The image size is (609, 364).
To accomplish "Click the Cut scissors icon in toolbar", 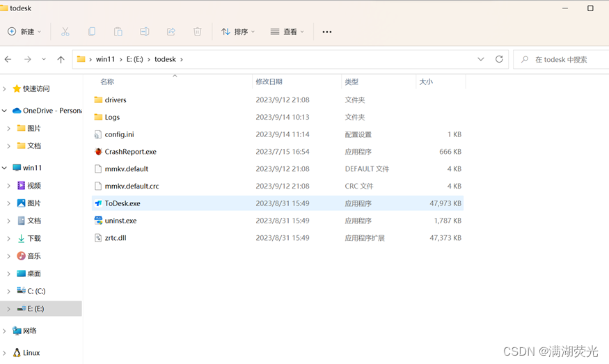I will tap(65, 32).
